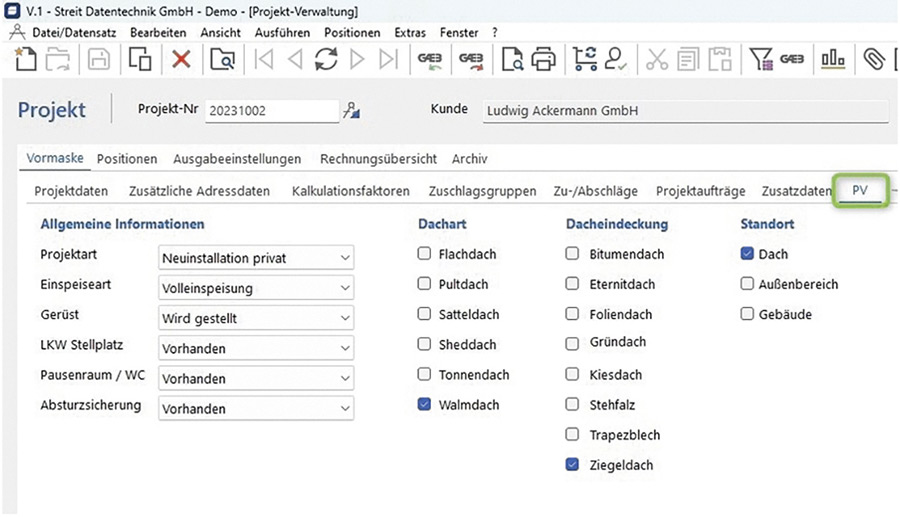Open the Extras menu

pyautogui.click(x=409, y=33)
